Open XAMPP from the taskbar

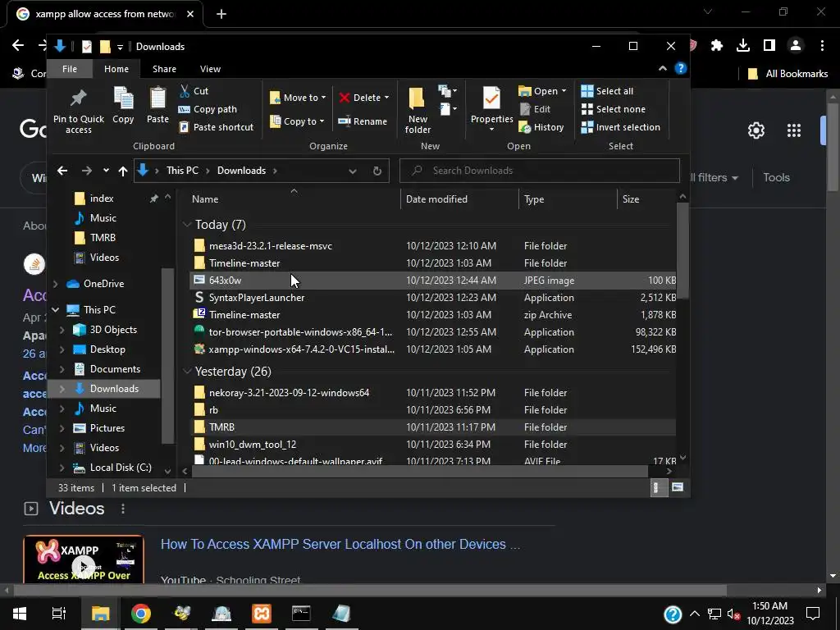point(262,614)
